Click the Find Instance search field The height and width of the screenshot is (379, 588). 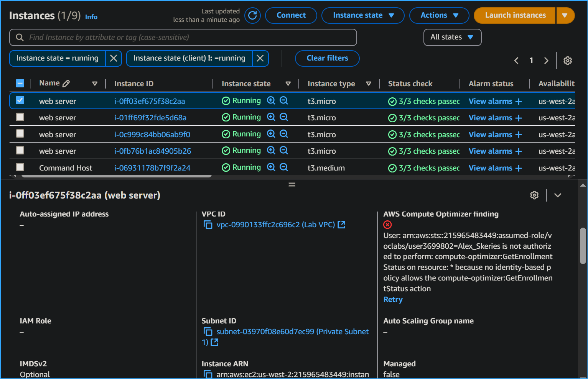183,37
